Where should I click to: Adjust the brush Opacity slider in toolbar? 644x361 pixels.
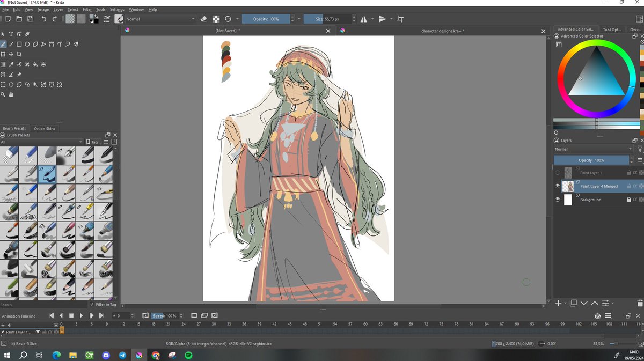click(x=266, y=19)
